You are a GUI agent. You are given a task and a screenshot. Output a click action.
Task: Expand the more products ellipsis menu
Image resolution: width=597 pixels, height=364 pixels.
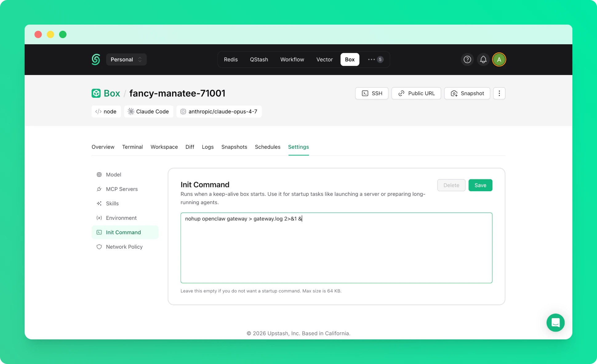(x=375, y=60)
